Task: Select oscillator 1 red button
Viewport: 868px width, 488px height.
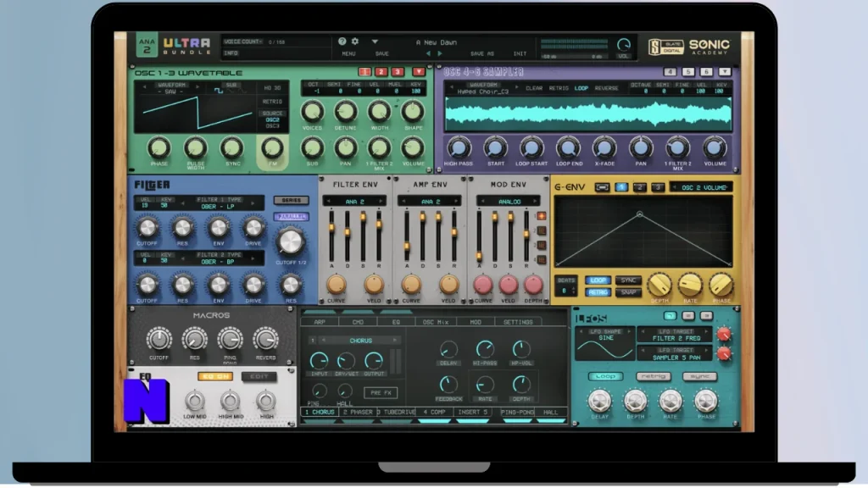Action: click(364, 72)
